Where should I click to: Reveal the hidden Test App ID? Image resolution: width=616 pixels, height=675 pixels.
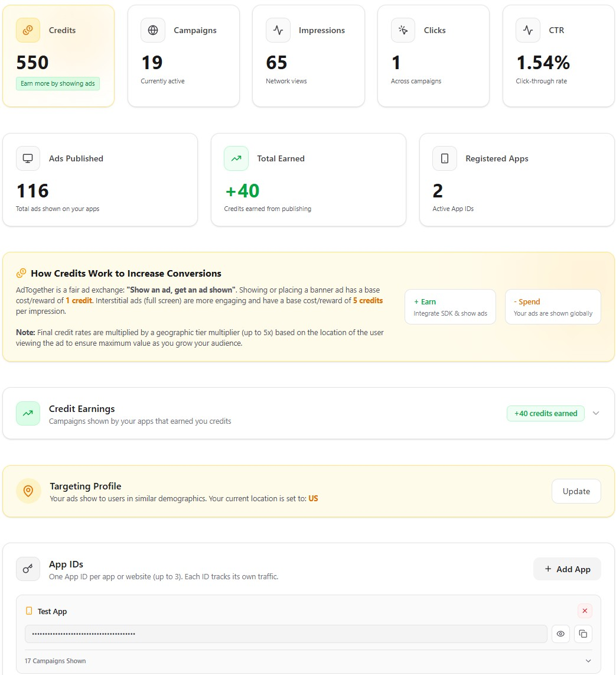(560, 634)
